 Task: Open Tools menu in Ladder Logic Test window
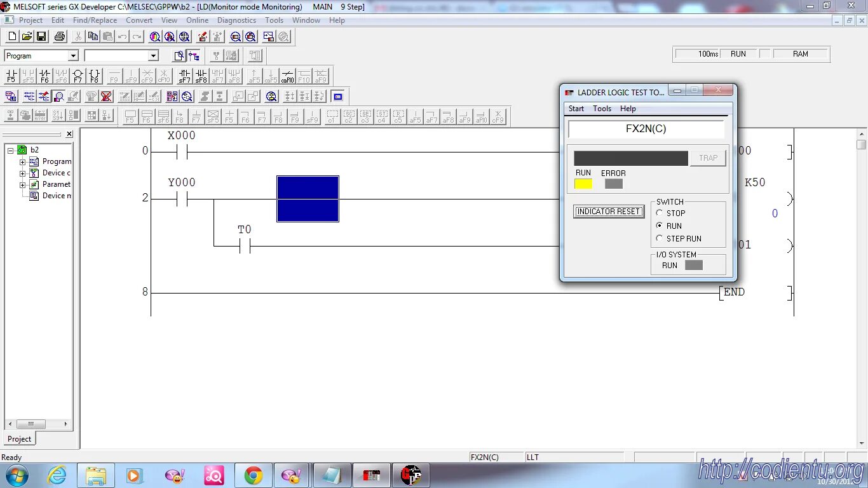point(602,109)
